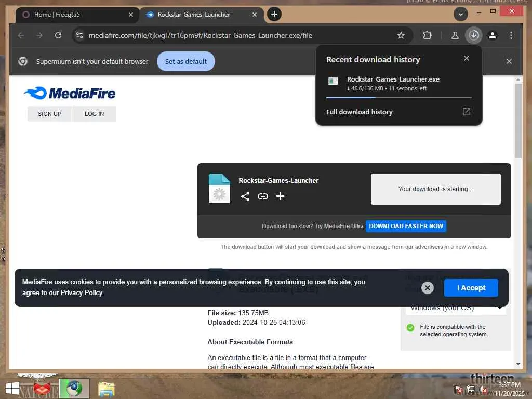Accept cookies with I Accept button
Screen dimensions: 532x399
click(471, 288)
